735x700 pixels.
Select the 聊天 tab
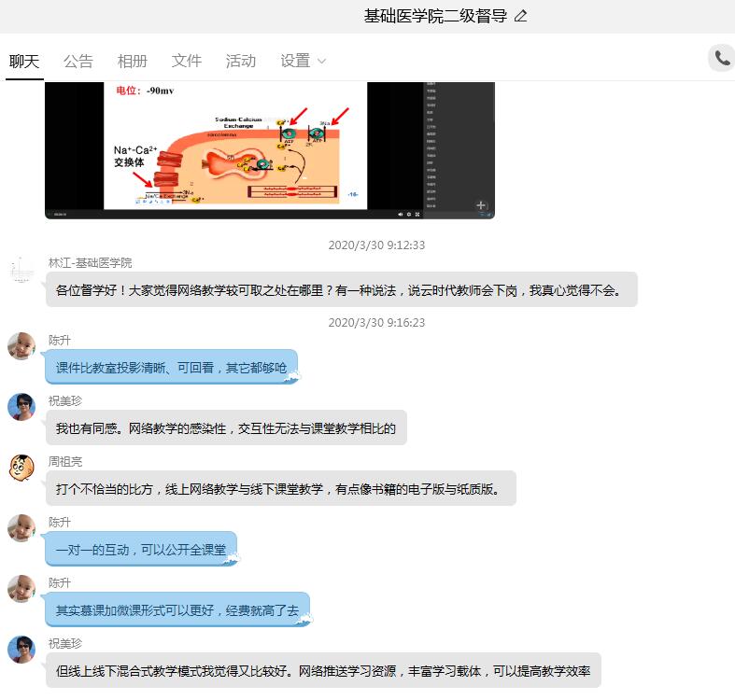point(24,61)
